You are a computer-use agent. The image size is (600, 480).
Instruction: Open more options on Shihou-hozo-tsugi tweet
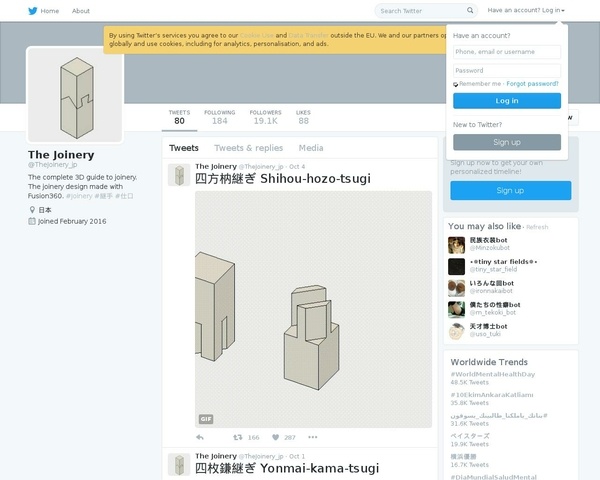tap(313, 437)
